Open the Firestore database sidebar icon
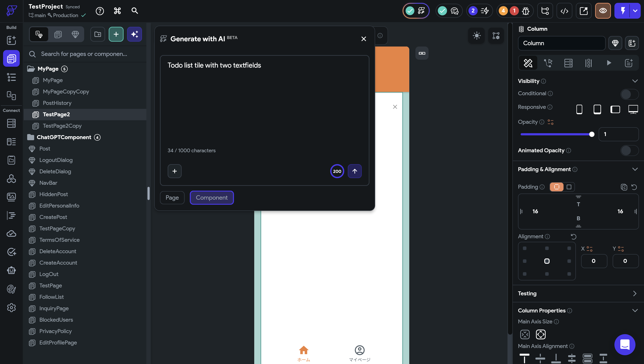 (x=11, y=123)
